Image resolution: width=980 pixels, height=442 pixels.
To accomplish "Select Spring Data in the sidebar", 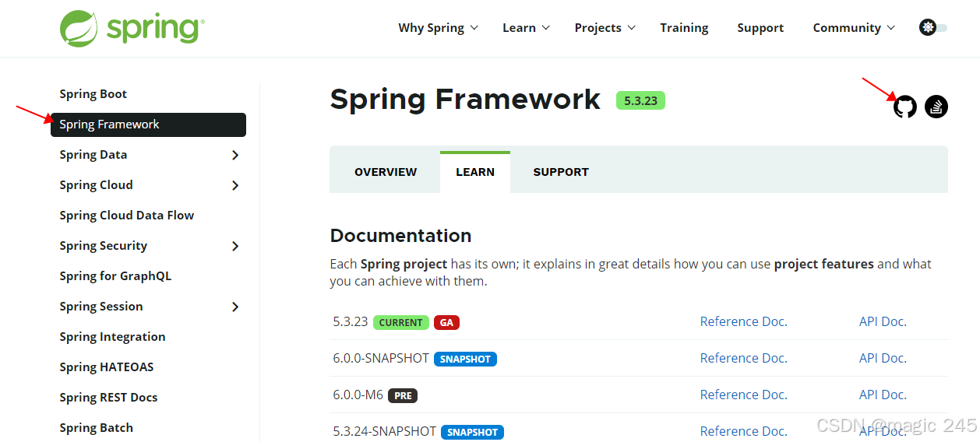I will pyautogui.click(x=93, y=155).
